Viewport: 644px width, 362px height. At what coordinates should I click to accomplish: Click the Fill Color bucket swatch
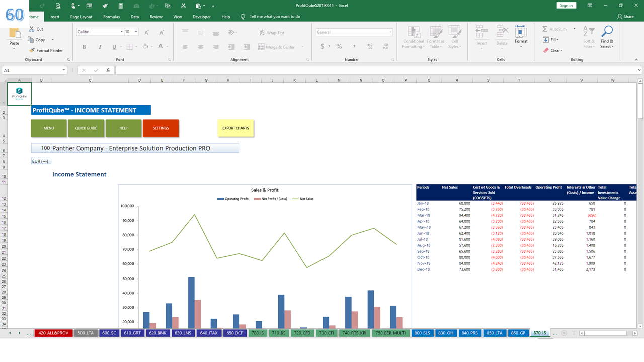click(x=145, y=47)
